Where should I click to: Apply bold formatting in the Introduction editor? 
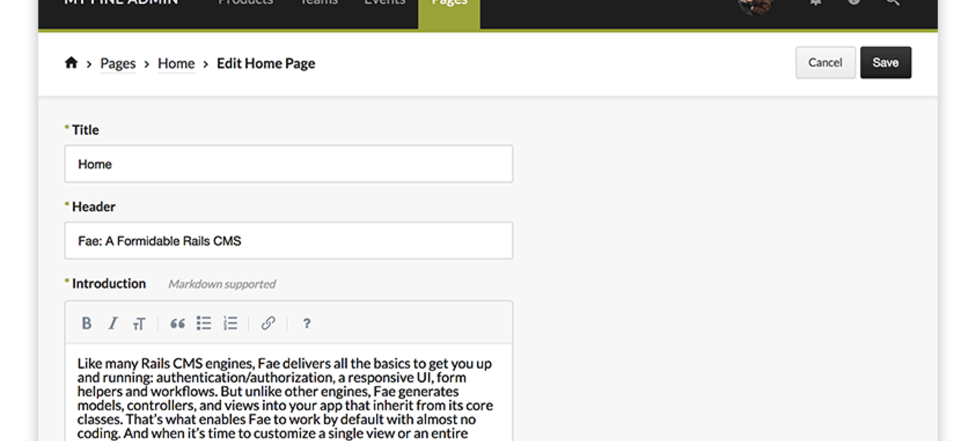pyautogui.click(x=87, y=324)
